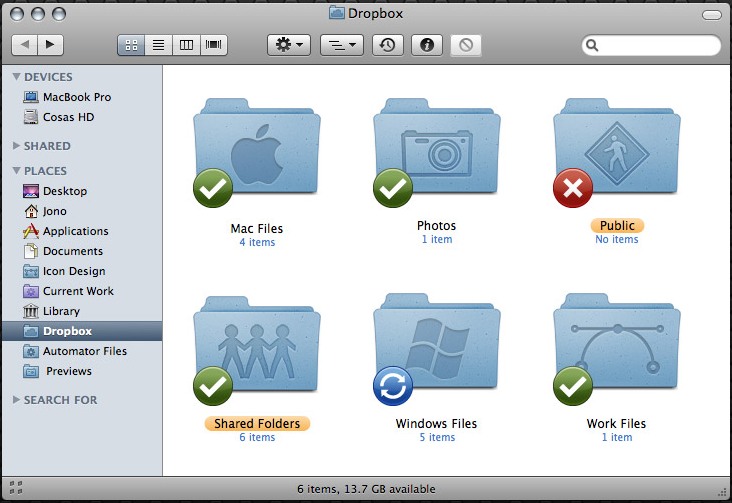Image resolution: width=732 pixels, height=503 pixels.
Task: Go forward with the right arrow button
Action: tap(50, 45)
